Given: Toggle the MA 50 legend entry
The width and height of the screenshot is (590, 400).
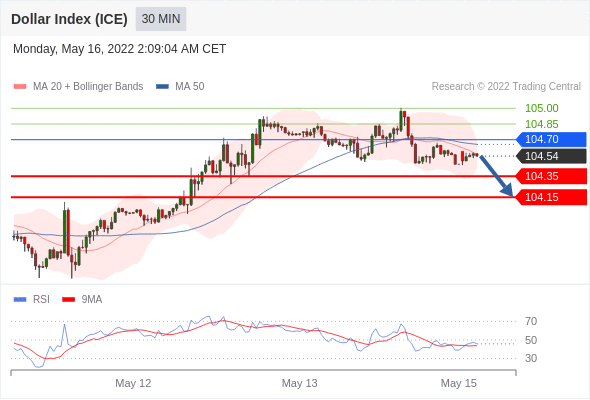Looking at the screenshot, I should tap(180, 87).
